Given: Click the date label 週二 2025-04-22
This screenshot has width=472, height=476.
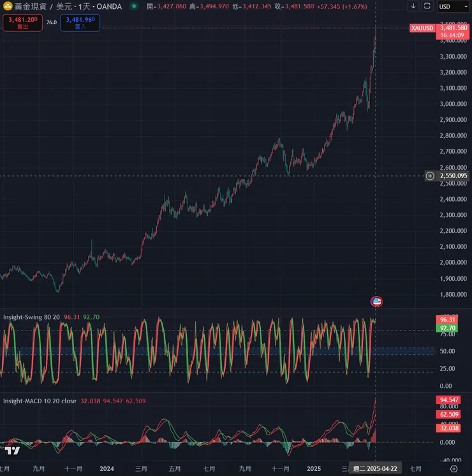Looking at the screenshot, I should [x=375, y=469].
